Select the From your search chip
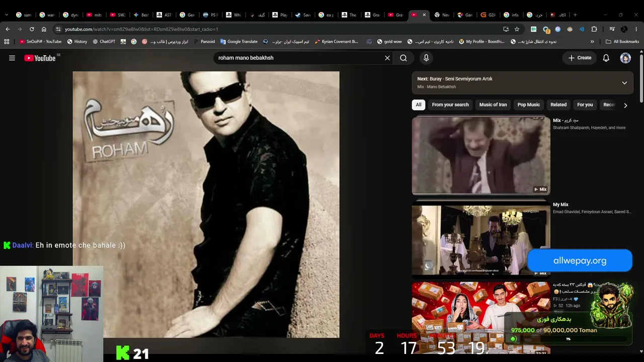 pyautogui.click(x=450, y=105)
